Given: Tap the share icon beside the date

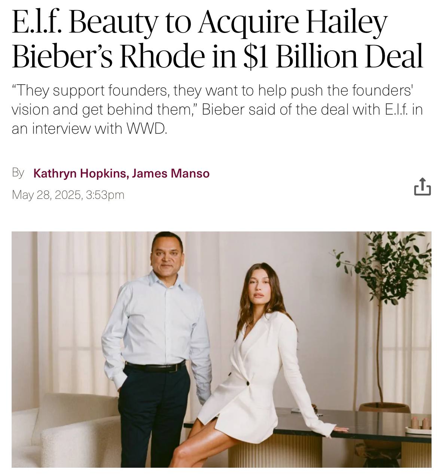Looking at the screenshot, I should tap(422, 187).
